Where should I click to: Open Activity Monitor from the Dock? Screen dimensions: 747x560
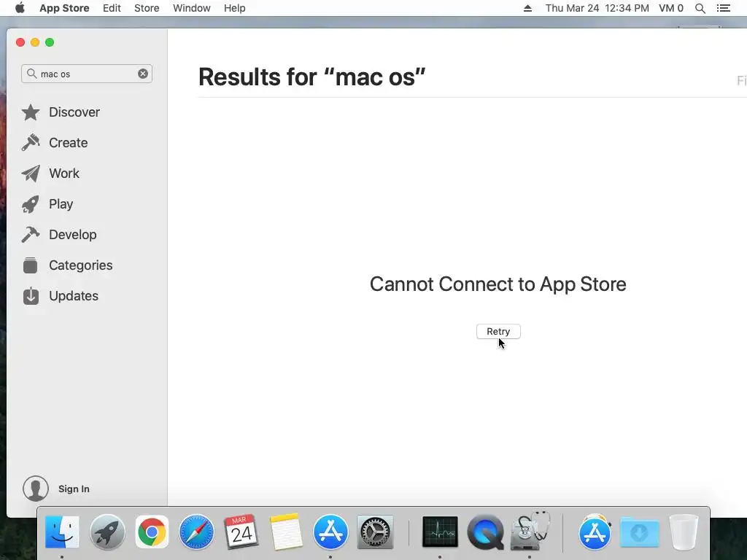(440, 532)
